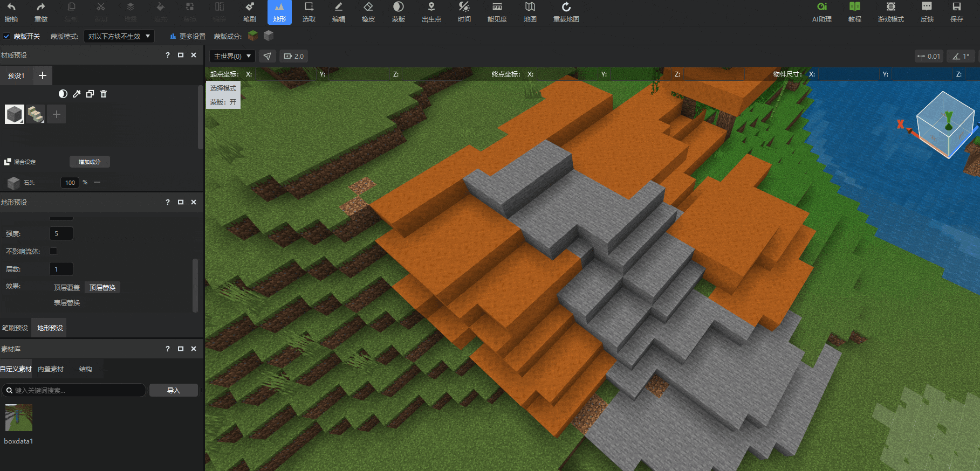The height and width of the screenshot is (471, 980).
Task: Click the 强度 value field
Action: point(61,233)
